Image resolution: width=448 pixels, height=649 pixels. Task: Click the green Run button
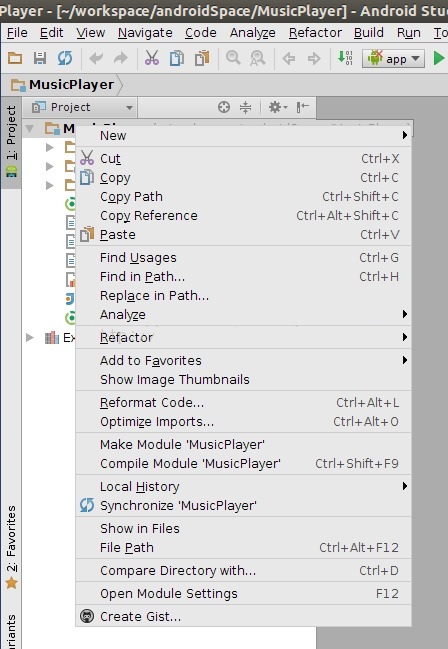pyautogui.click(x=438, y=58)
